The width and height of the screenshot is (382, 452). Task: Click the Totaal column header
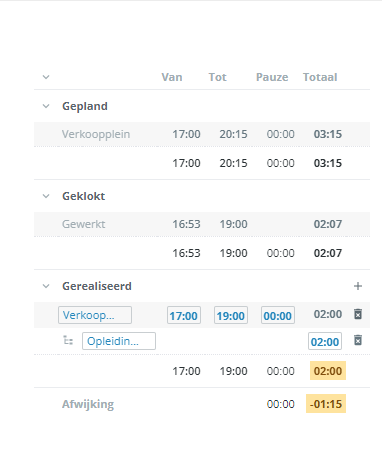tap(320, 77)
